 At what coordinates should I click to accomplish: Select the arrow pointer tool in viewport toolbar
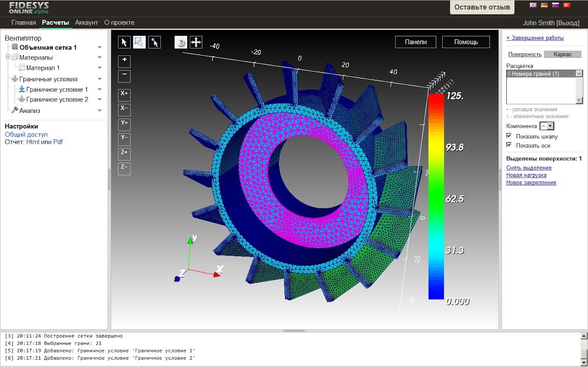pos(124,42)
